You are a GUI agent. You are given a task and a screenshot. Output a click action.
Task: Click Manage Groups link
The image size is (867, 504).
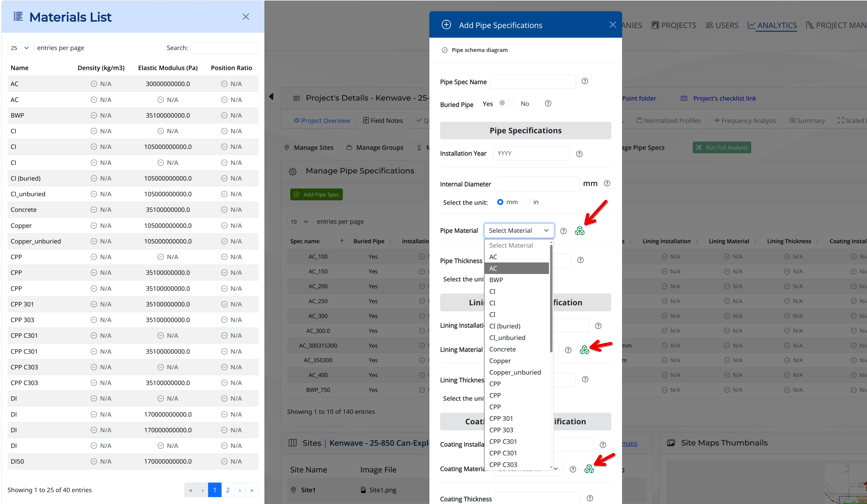click(x=375, y=148)
